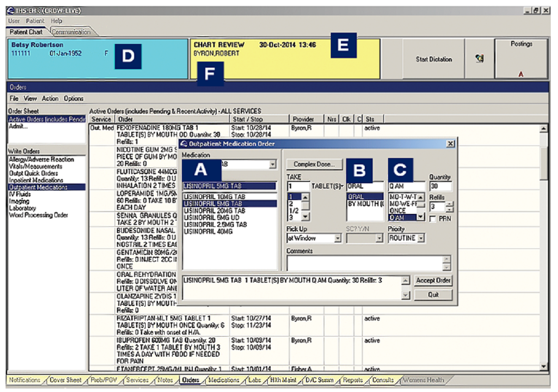Switch to the Labs tab
Viewport: 558px width, 392px height.
click(x=254, y=380)
